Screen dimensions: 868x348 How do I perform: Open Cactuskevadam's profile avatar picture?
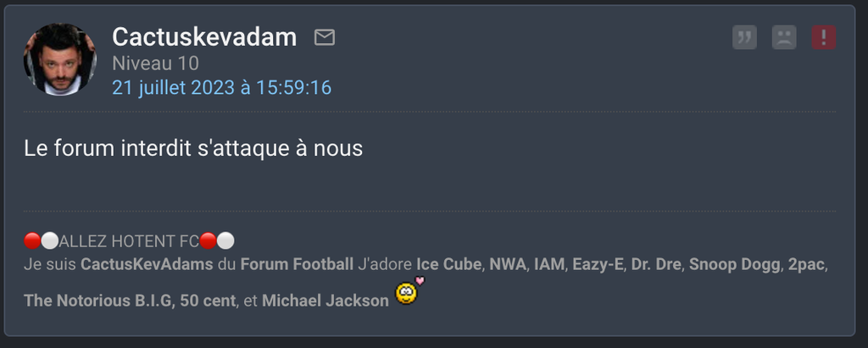tap(60, 59)
